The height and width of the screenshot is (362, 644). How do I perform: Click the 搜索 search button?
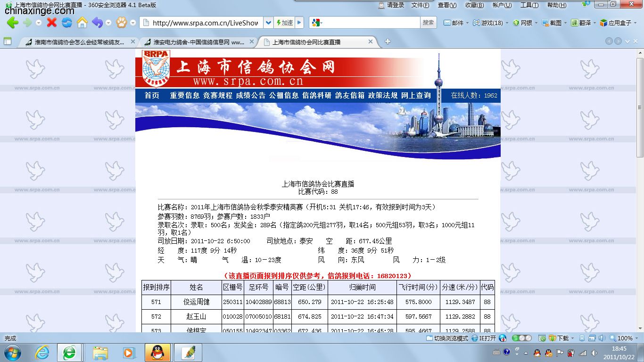click(x=428, y=23)
